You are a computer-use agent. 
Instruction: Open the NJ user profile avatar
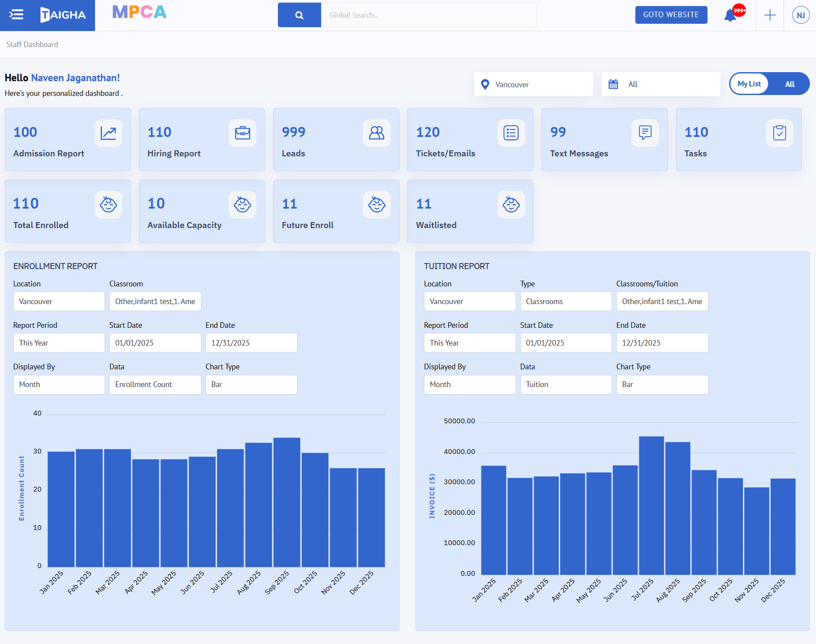[x=800, y=15]
